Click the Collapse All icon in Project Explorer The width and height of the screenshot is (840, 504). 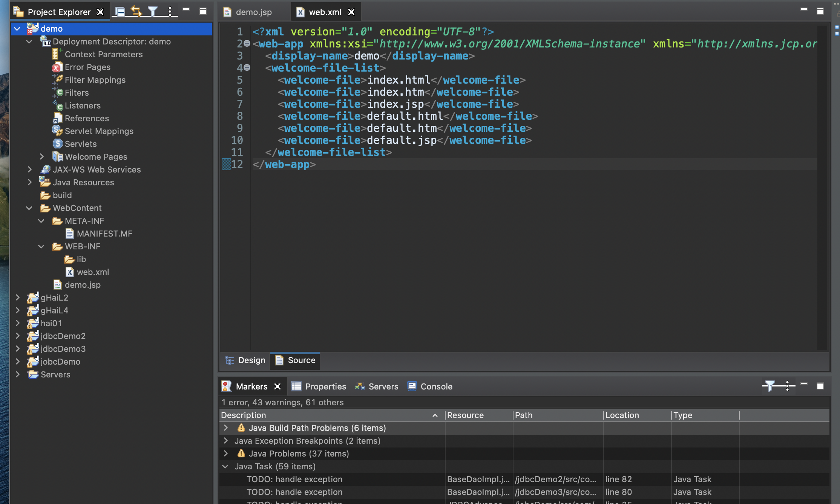tap(120, 12)
